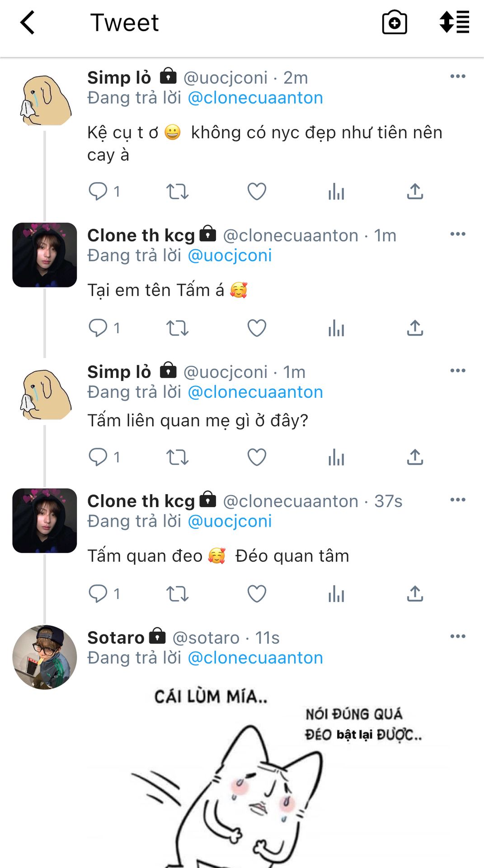Viewport: 484px width, 868px height.
Task: Open @uocjconi mention in 'Tại em tên Tấm' tweet
Action: [x=230, y=255]
